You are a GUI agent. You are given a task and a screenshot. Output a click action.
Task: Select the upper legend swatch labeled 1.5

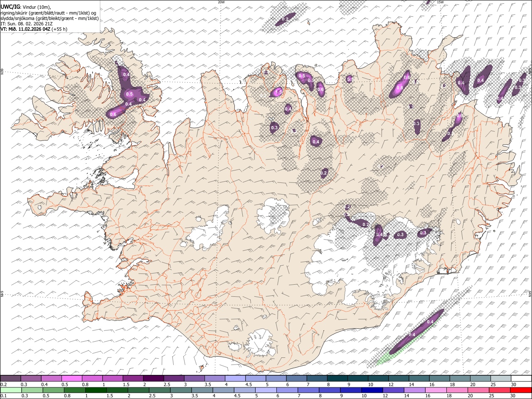tap(133, 378)
